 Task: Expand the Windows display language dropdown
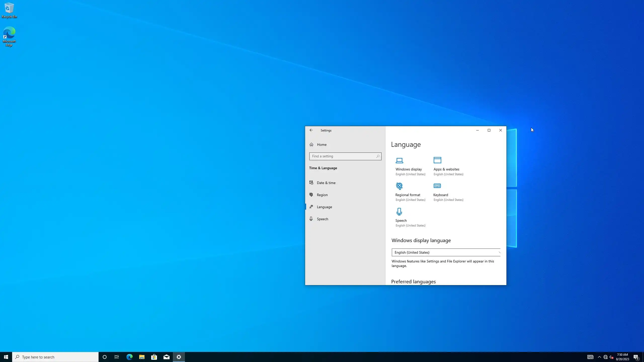446,252
